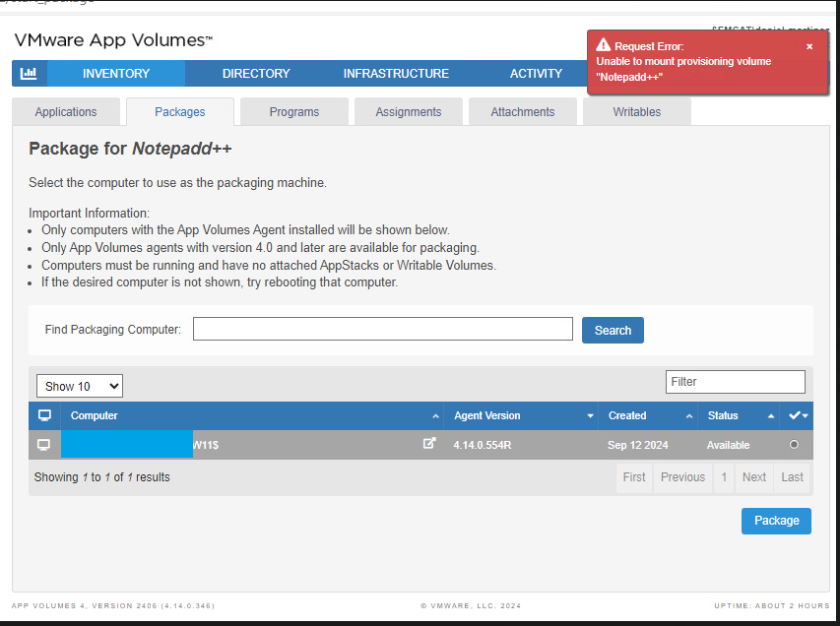The image size is (840, 626).
Task: Go to the Next page
Action: 754,477
